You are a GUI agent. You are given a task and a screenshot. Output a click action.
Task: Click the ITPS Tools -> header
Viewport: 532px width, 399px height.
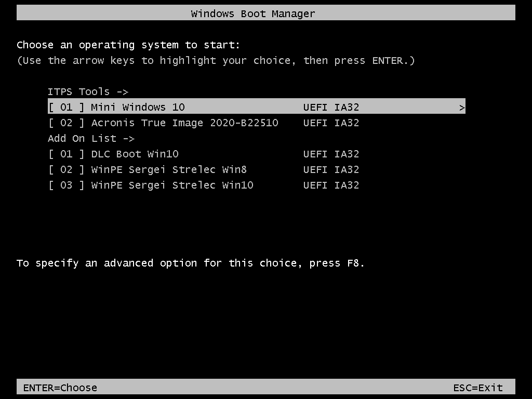(x=88, y=91)
